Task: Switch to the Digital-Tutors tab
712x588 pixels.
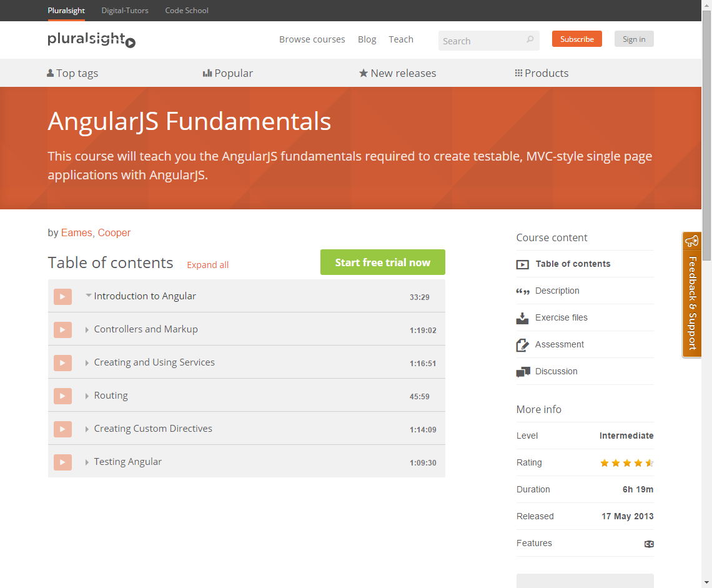Action: click(125, 11)
